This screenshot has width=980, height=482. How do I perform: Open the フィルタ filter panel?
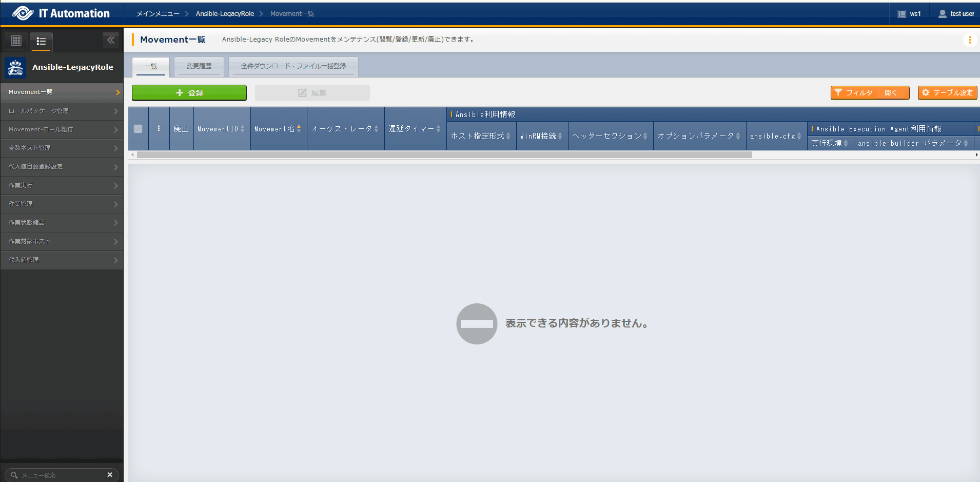pos(870,93)
